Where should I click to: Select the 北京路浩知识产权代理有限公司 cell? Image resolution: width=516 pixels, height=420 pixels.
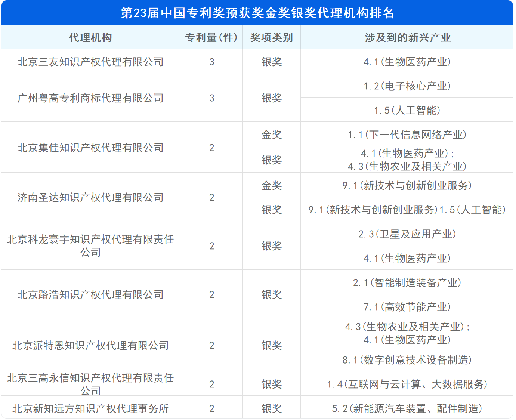pyautogui.click(x=91, y=294)
